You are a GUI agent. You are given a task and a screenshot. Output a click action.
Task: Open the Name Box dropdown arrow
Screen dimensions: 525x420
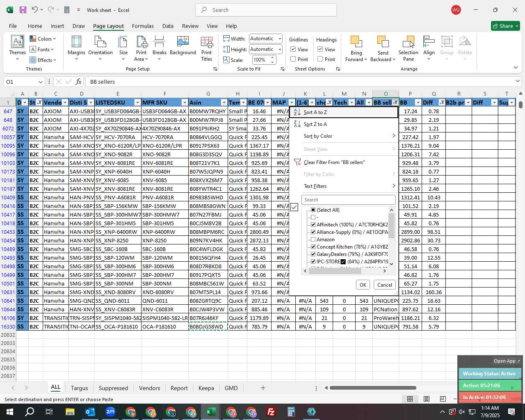tap(40, 82)
